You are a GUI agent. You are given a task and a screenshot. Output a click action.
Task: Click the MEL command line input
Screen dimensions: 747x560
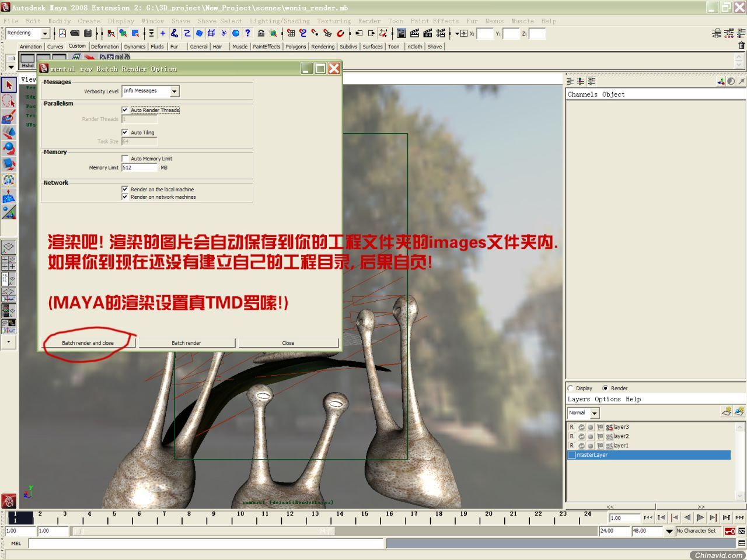click(207, 544)
